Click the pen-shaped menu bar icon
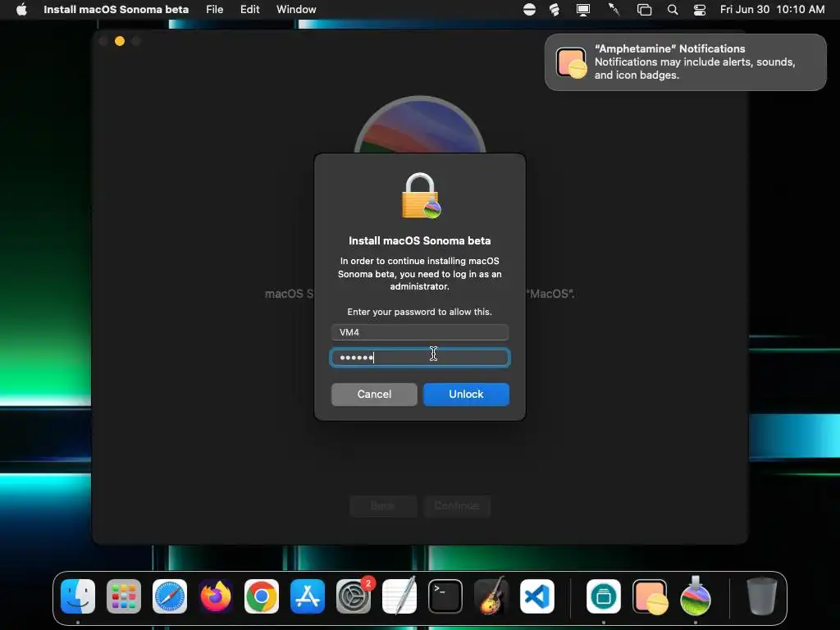 coord(614,10)
